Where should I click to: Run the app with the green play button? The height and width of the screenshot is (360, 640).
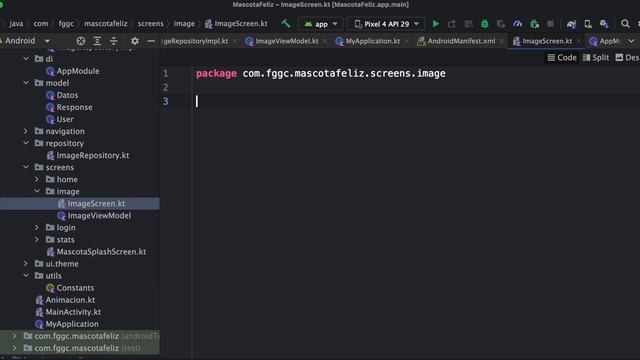coord(436,24)
